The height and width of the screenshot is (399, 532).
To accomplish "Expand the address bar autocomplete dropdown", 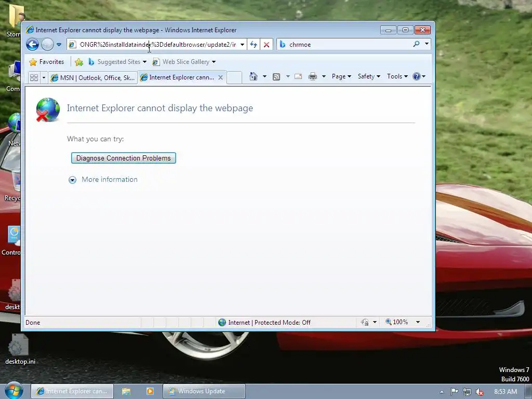I will [242, 45].
